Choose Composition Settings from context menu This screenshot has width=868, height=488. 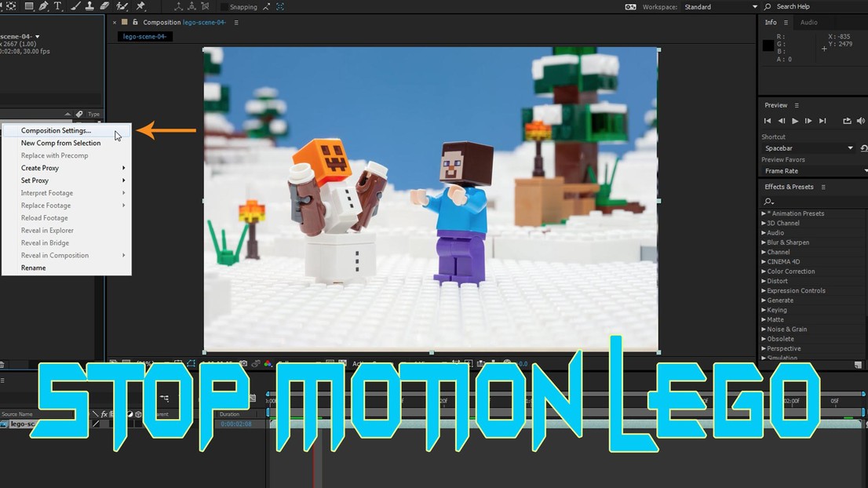point(56,131)
